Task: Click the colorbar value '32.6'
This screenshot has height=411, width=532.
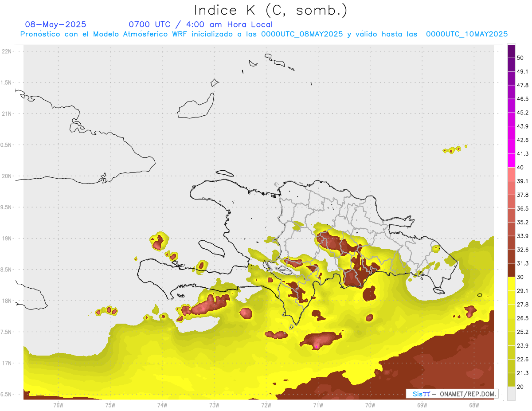Action: point(523,250)
